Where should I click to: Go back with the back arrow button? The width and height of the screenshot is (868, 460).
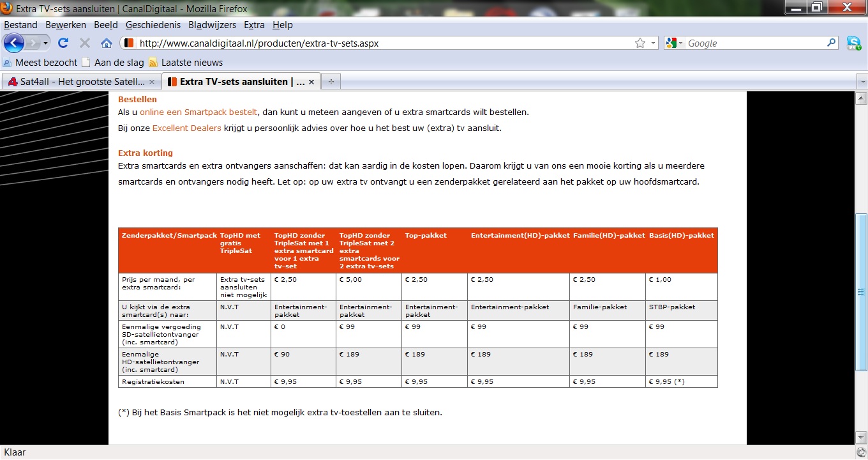[14, 43]
